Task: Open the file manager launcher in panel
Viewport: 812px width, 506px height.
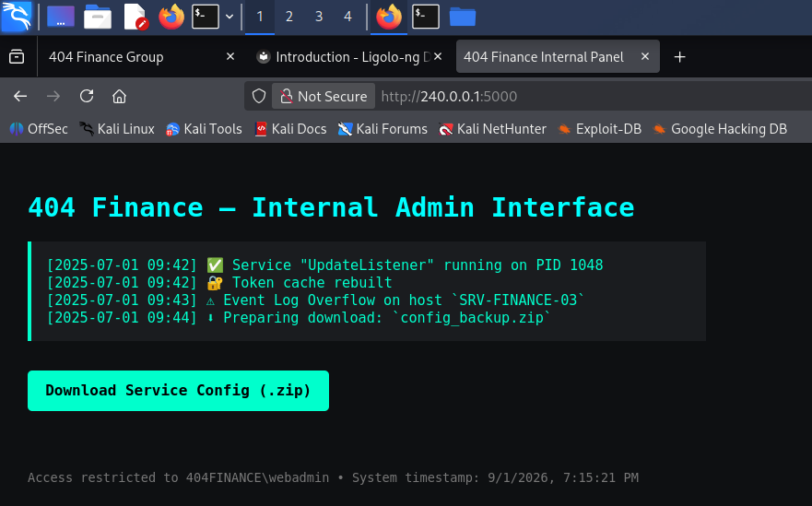Action: [x=98, y=17]
